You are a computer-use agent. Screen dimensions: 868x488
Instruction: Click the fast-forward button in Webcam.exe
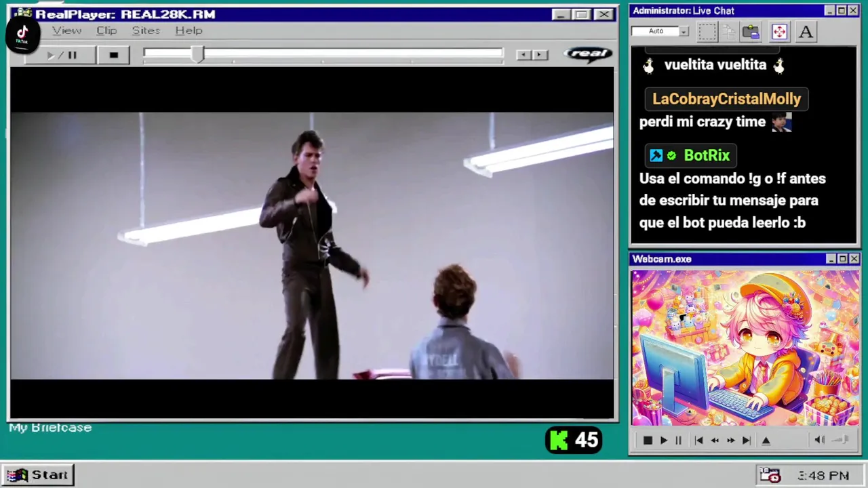pos(730,441)
